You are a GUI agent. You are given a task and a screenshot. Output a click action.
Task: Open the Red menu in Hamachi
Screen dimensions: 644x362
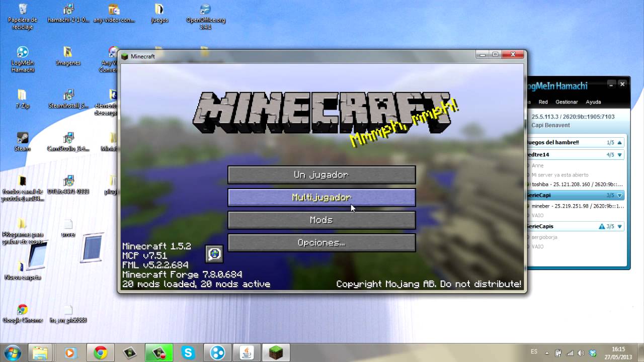click(543, 102)
